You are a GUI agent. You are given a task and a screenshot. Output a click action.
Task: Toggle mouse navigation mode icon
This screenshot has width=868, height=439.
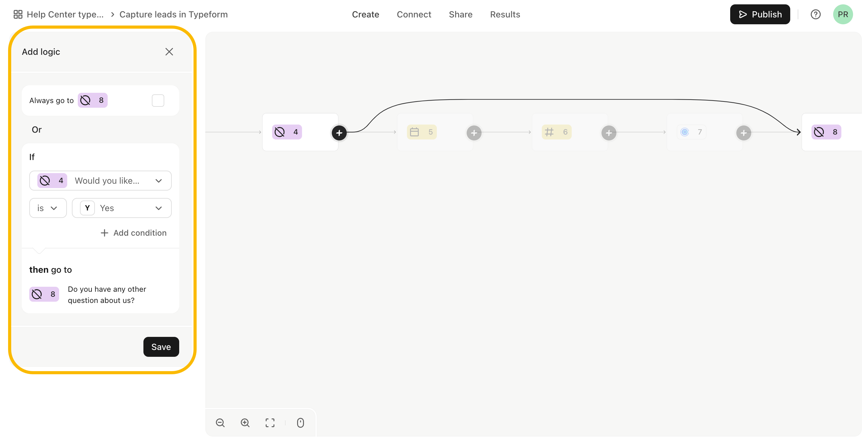click(x=300, y=423)
